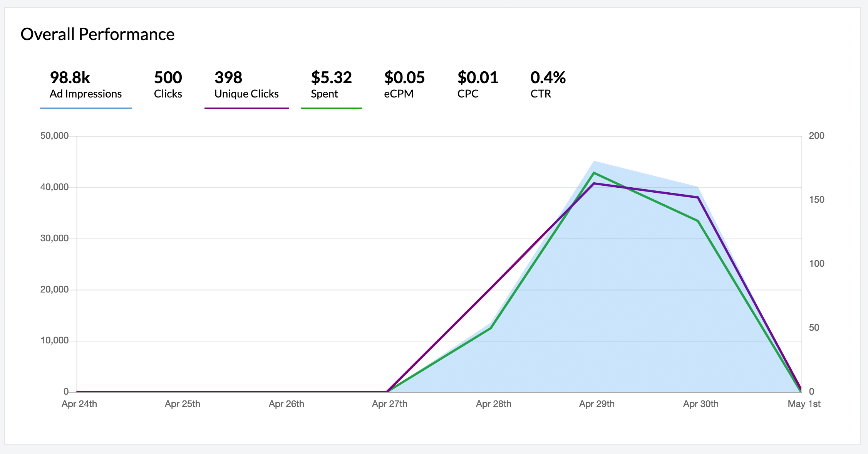Click the May 1st x-axis label

(x=804, y=404)
